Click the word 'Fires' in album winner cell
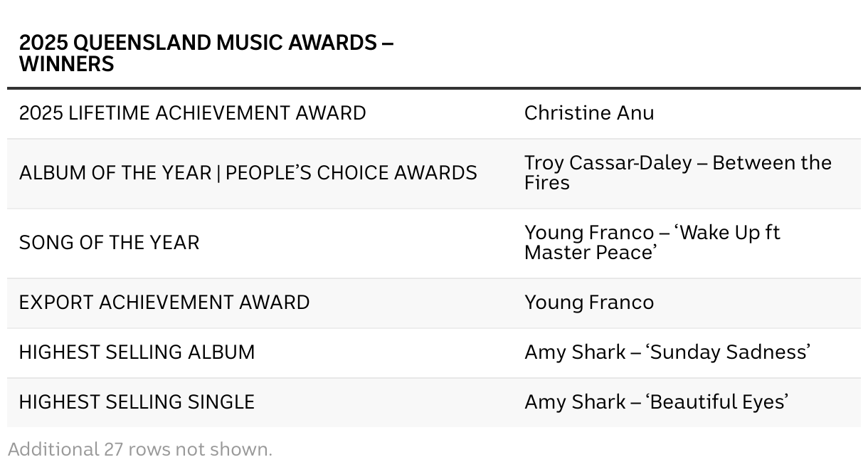The image size is (868, 467). (x=547, y=184)
